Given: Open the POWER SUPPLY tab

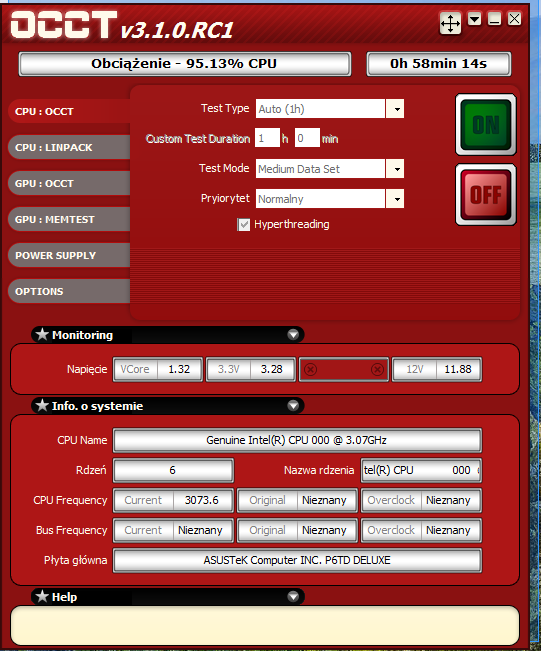Looking at the screenshot, I should [x=69, y=255].
